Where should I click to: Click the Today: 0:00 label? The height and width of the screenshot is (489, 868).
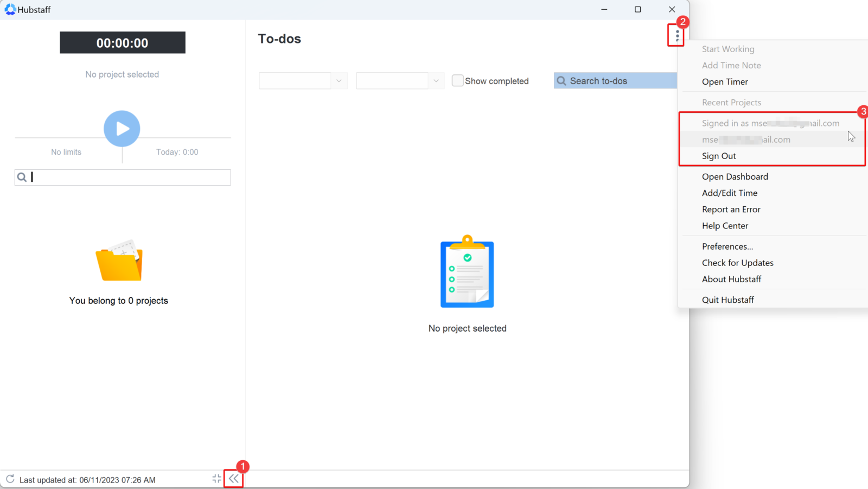177,152
